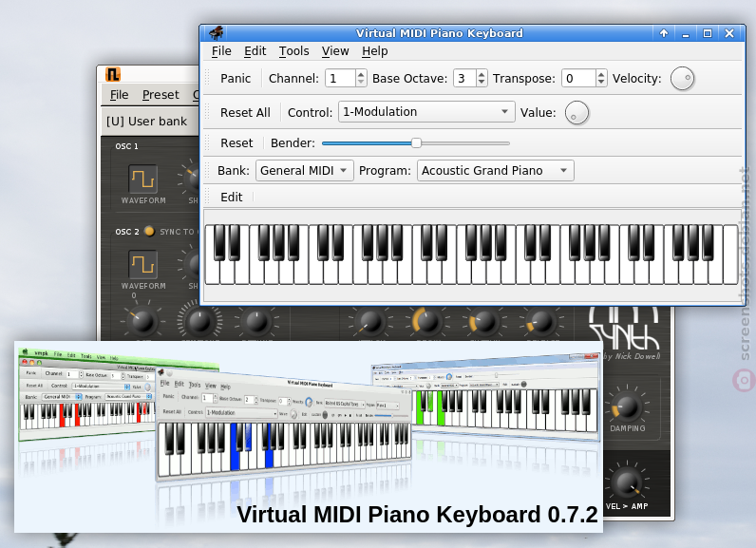
Task: Open the File menu in the synth window
Action: (x=119, y=95)
